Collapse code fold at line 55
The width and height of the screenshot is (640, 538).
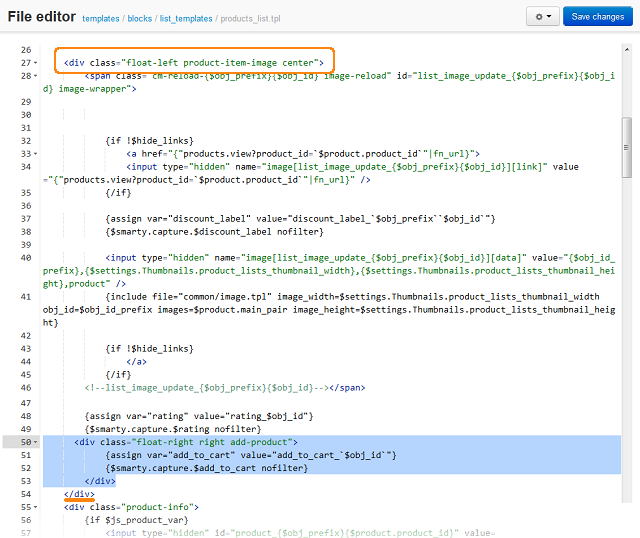click(x=36, y=507)
